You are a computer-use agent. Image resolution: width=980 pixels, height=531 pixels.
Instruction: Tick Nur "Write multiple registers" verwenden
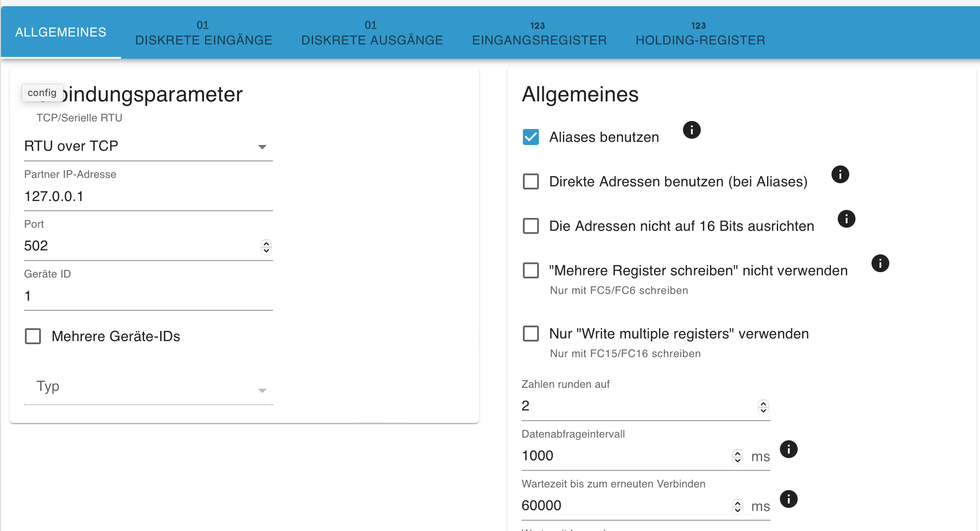(531, 334)
